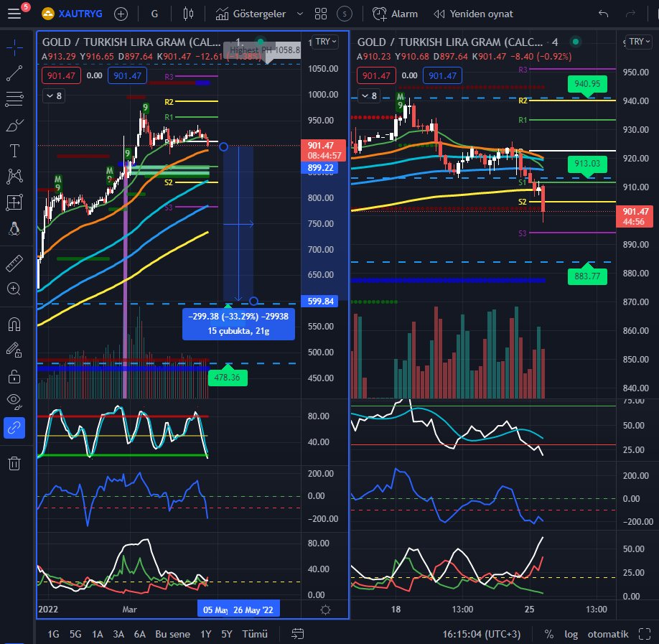Click left chart sell price 901.47 button
659x644 pixels.
[x=61, y=75]
